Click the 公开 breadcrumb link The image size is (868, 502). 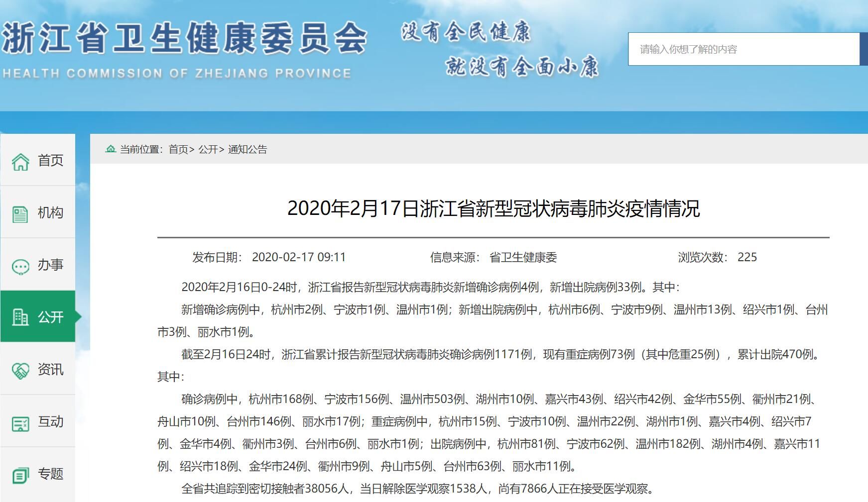pos(208,149)
